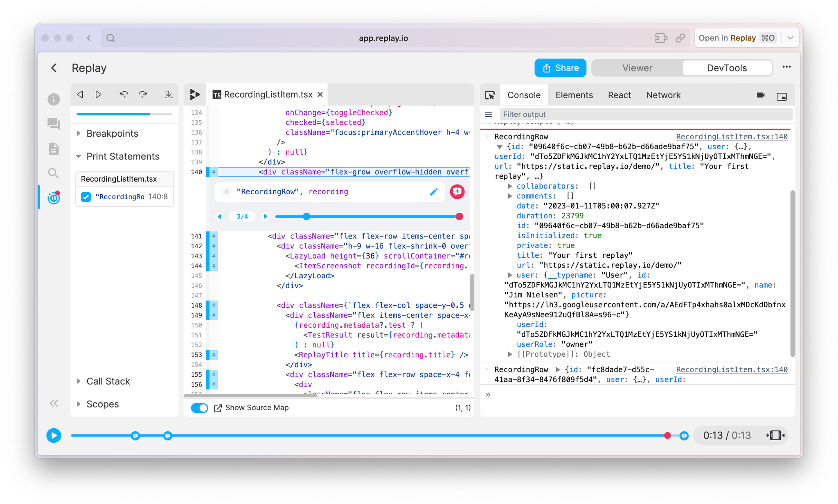Edit the print statement with pencil icon
838x504 pixels.
(434, 191)
